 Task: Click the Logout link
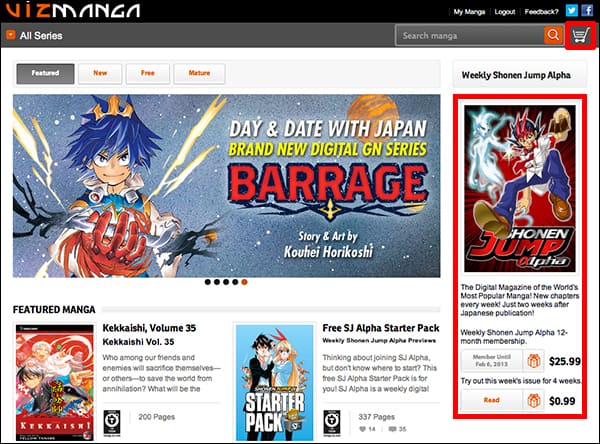pyautogui.click(x=505, y=12)
